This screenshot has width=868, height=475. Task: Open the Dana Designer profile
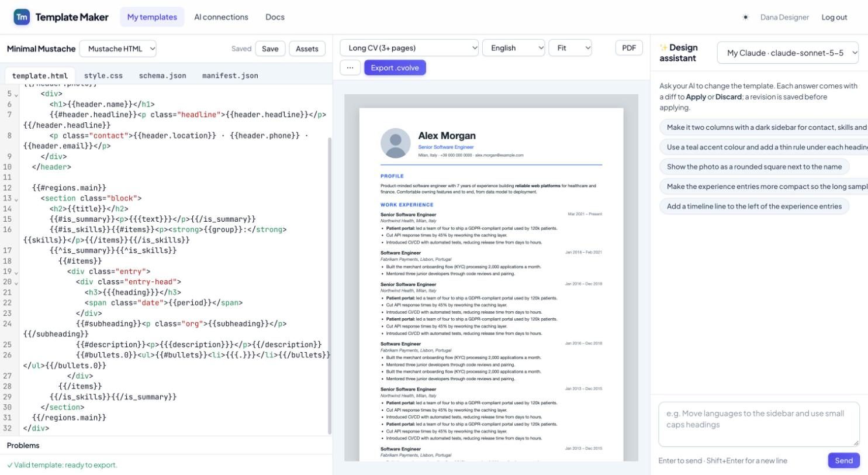[x=784, y=17]
